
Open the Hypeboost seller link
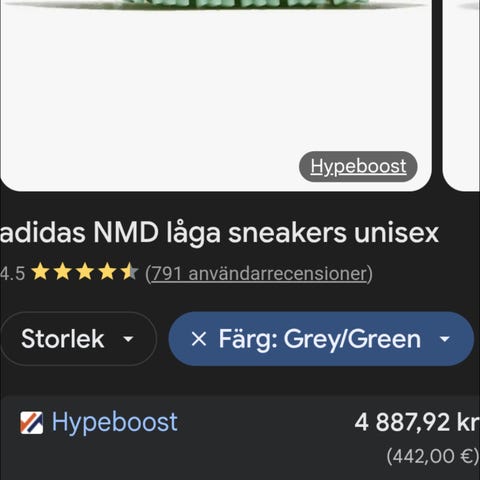114,422
